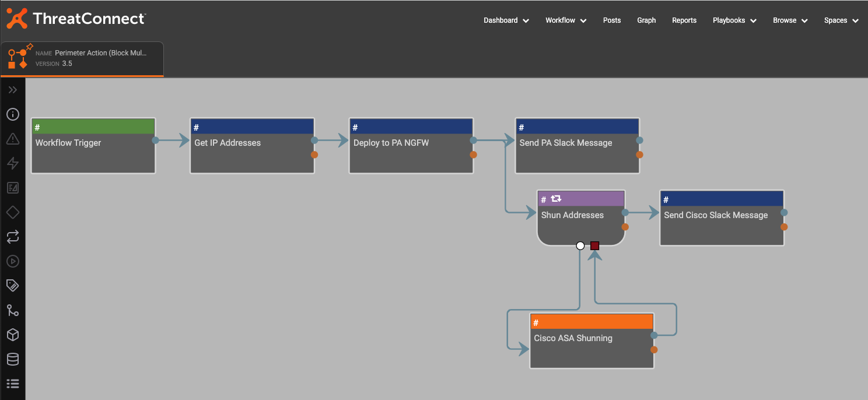Click the diamond operators icon in the sidebar
The image size is (868, 400).
click(13, 212)
